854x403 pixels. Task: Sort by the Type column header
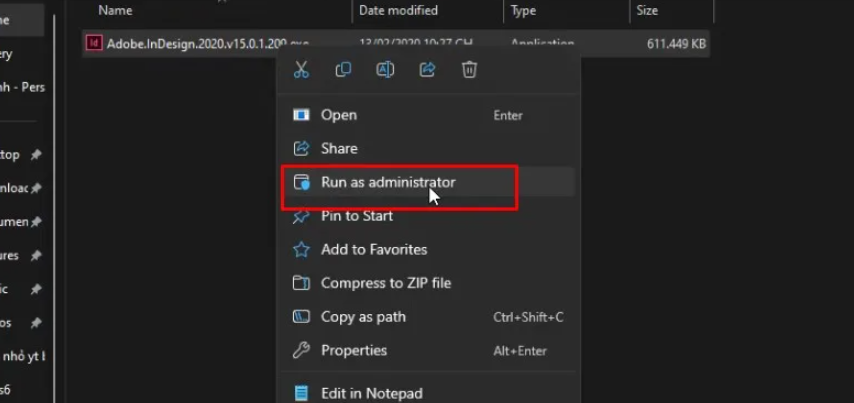pos(523,11)
